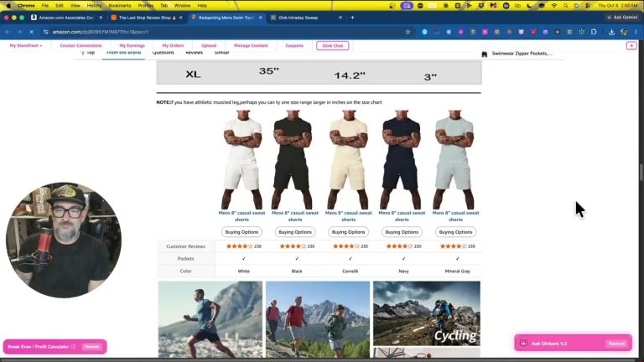Screen dimensions: 644x362
Task: Click the White shorts product image
Action: 241,160
